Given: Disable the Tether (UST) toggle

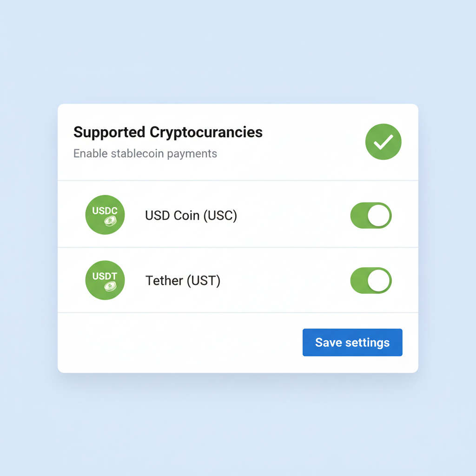Looking at the screenshot, I should click(370, 280).
